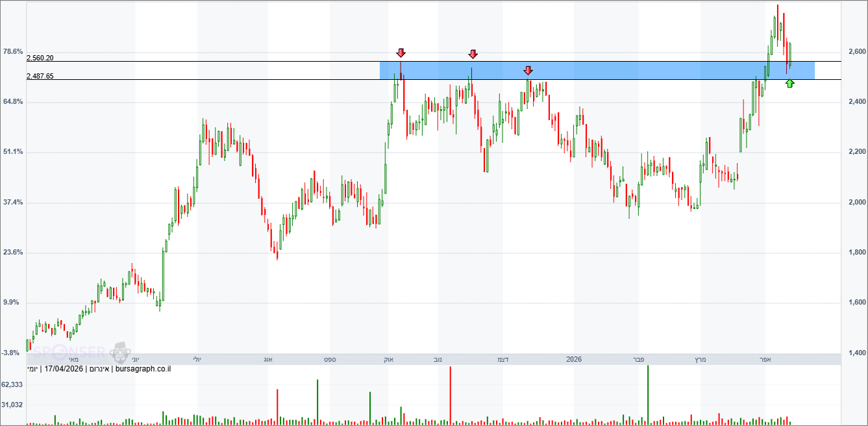Click the ספט month label
868x426 pixels.
click(x=330, y=359)
